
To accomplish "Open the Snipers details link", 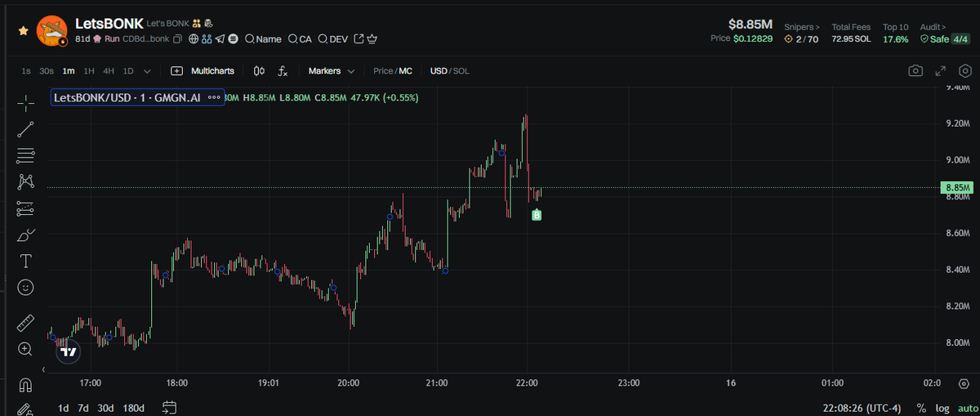I will pos(802,27).
